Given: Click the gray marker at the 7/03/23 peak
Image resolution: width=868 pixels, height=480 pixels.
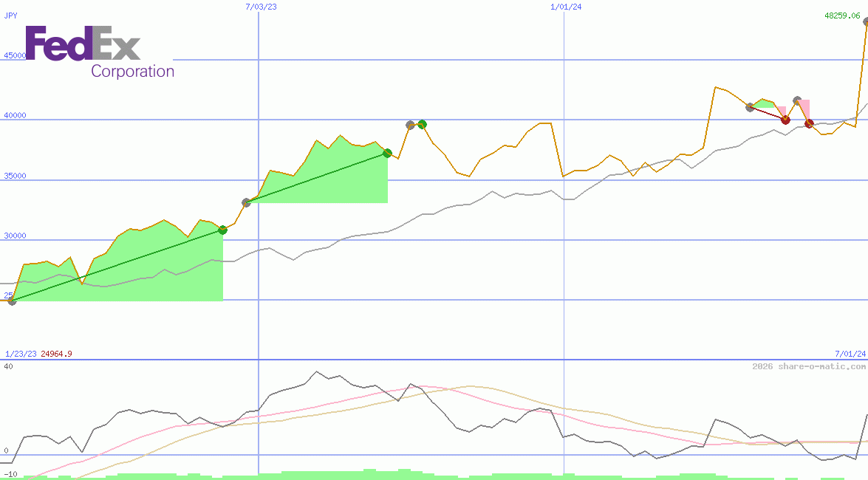Looking at the screenshot, I should coord(409,125).
